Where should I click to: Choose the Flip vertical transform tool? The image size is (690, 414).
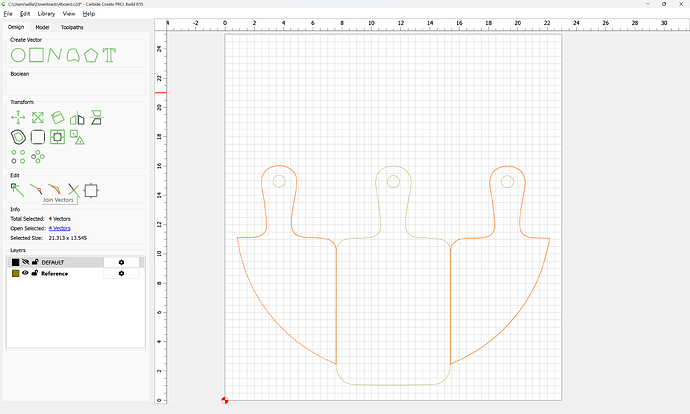[96, 117]
